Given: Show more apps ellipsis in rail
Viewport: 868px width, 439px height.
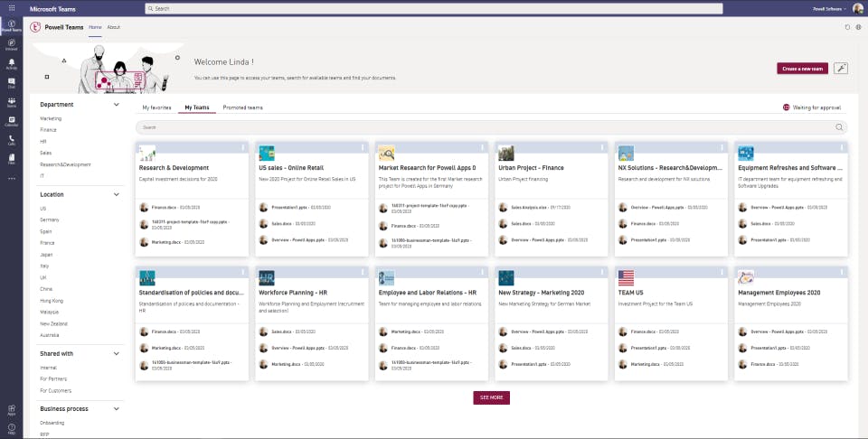Looking at the screenshot, I should [12, 179].
